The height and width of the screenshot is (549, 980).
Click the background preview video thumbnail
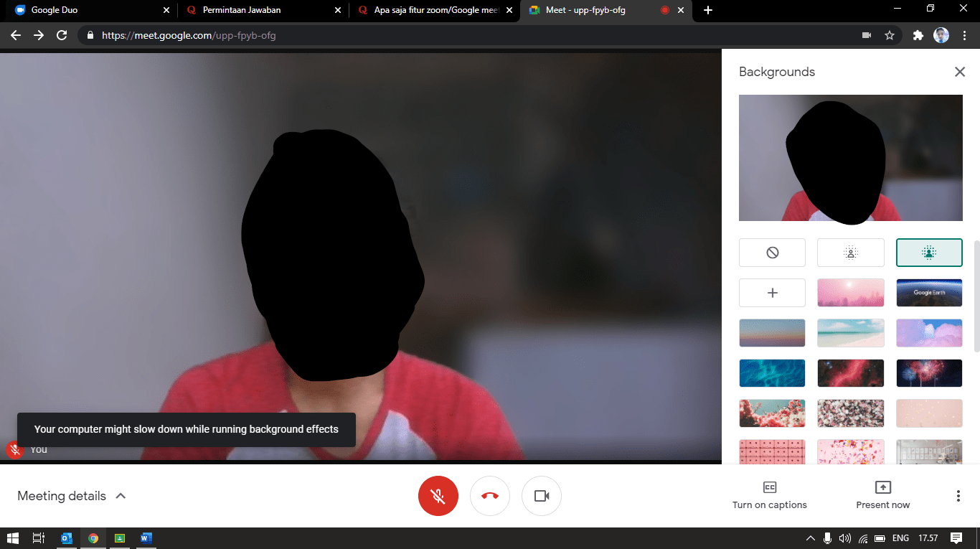click(851, 158)
